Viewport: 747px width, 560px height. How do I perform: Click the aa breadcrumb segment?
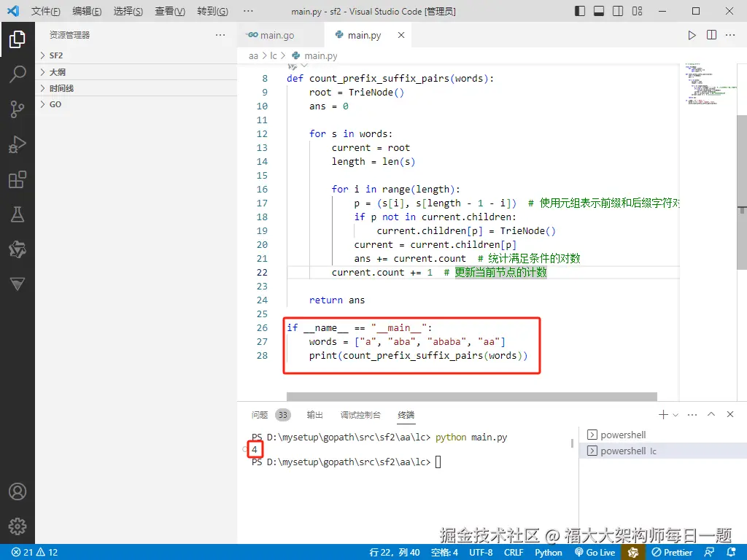click(253, 55)
